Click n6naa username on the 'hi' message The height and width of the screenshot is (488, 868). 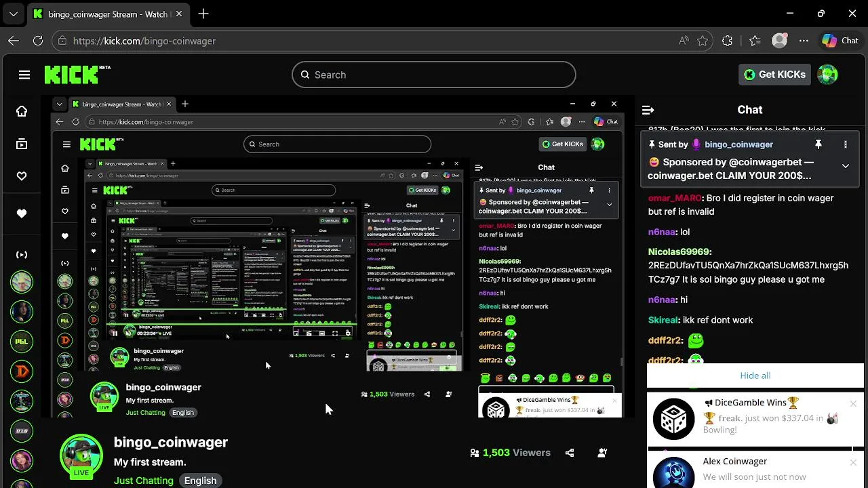[662, 300]
